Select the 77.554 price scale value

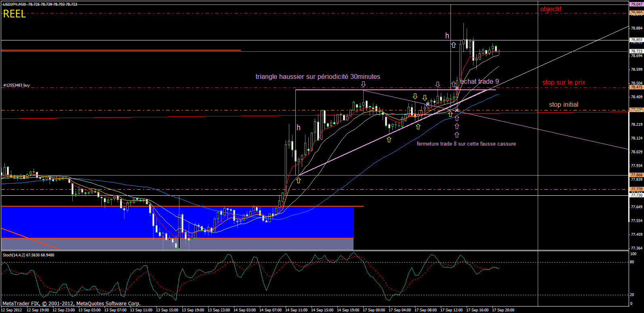(x=636, y=221)
